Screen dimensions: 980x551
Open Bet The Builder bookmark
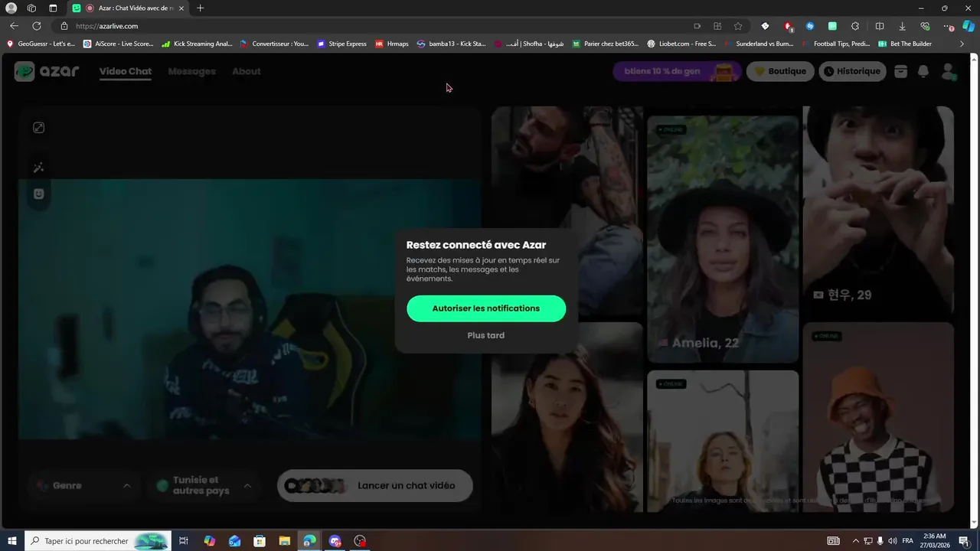[905, 44]
